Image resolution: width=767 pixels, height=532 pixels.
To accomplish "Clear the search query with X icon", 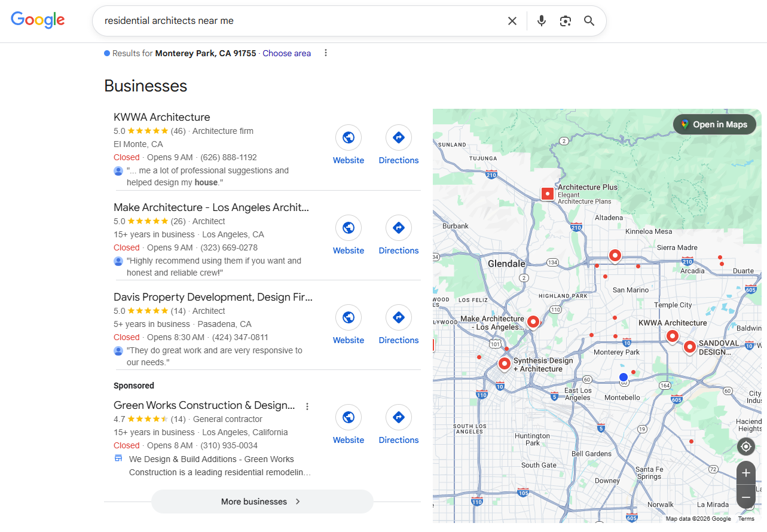I will click(x=512, y=21).
